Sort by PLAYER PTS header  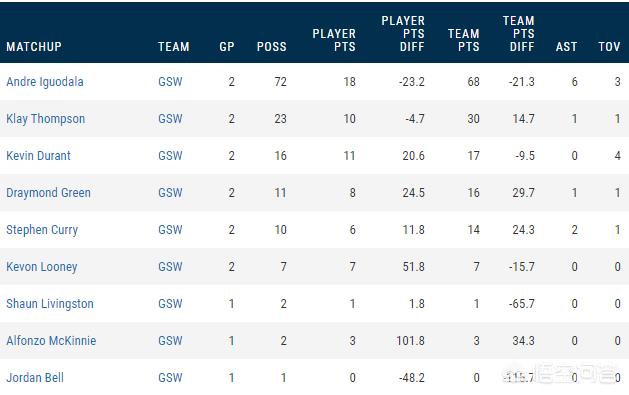(334, 40)
